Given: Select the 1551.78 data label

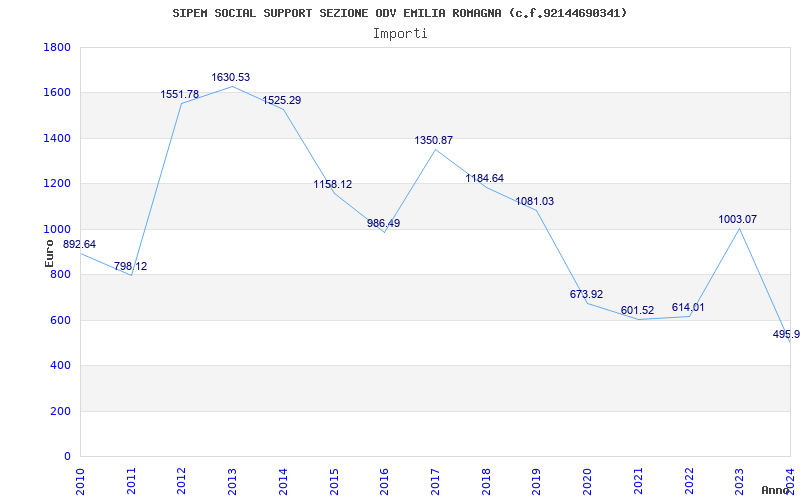Looking at the screenshot, I should [180, 94].
